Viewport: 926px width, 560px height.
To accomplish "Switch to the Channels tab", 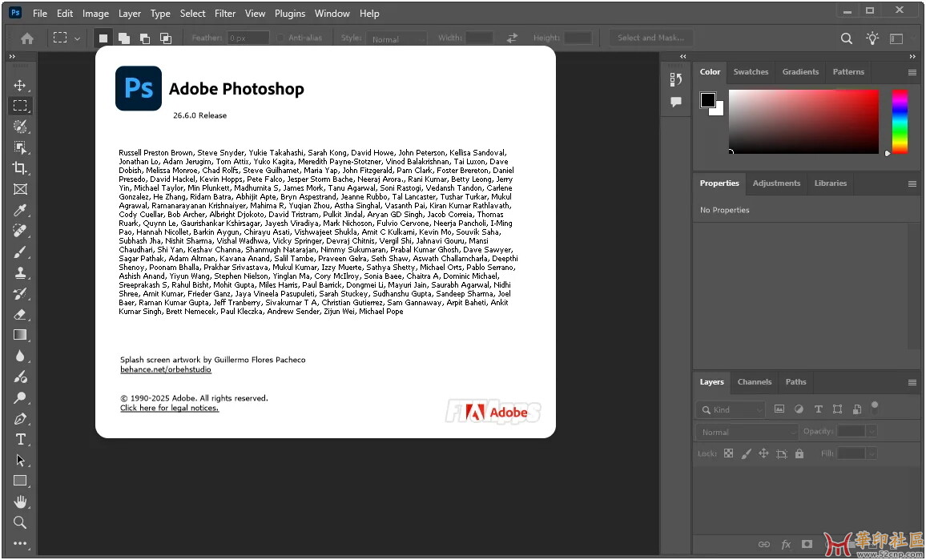I will point(754,382).
